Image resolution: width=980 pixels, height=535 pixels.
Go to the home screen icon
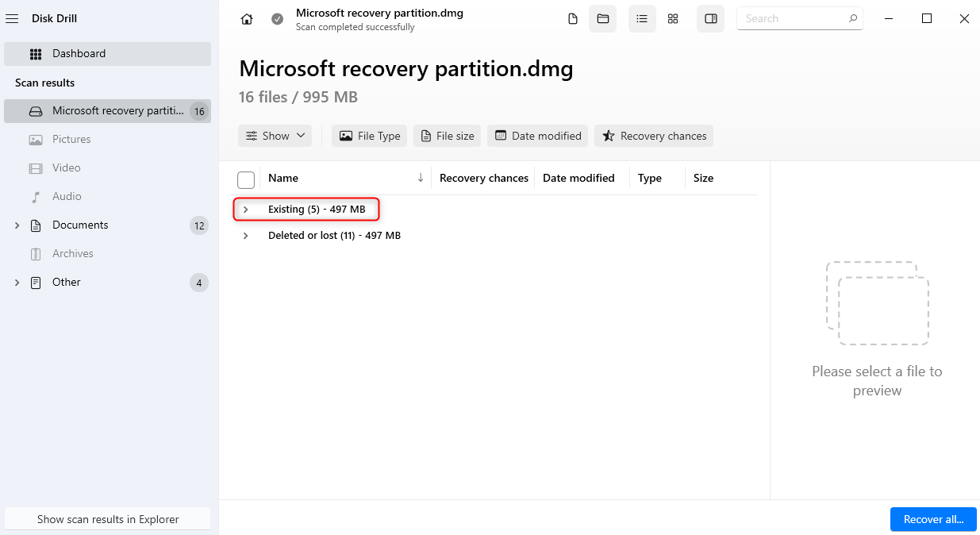[x=247, y=19]
